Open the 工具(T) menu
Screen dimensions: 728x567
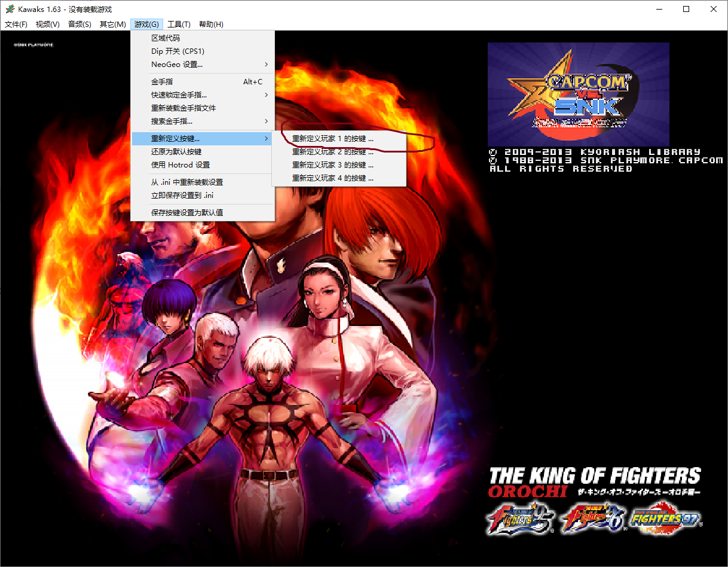(179, 25)
